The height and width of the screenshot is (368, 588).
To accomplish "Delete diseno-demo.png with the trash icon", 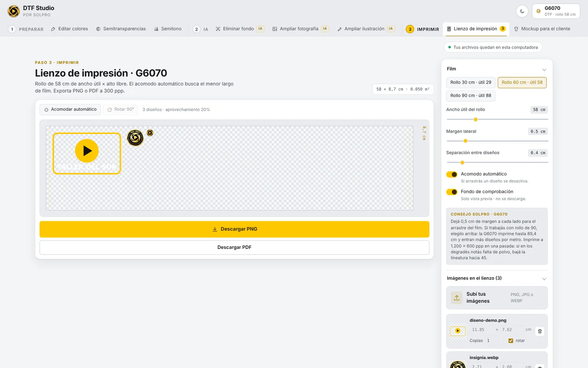I will (x=539, y=331).
